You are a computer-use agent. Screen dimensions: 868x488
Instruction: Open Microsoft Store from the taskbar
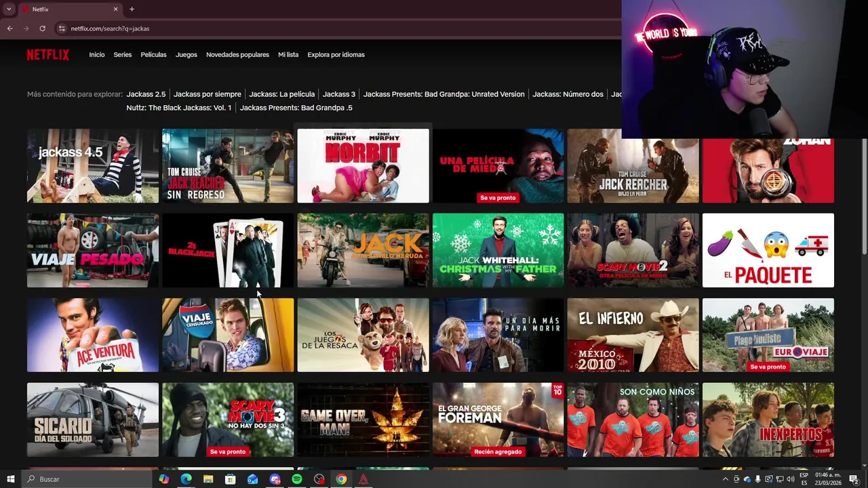(231, 479)
